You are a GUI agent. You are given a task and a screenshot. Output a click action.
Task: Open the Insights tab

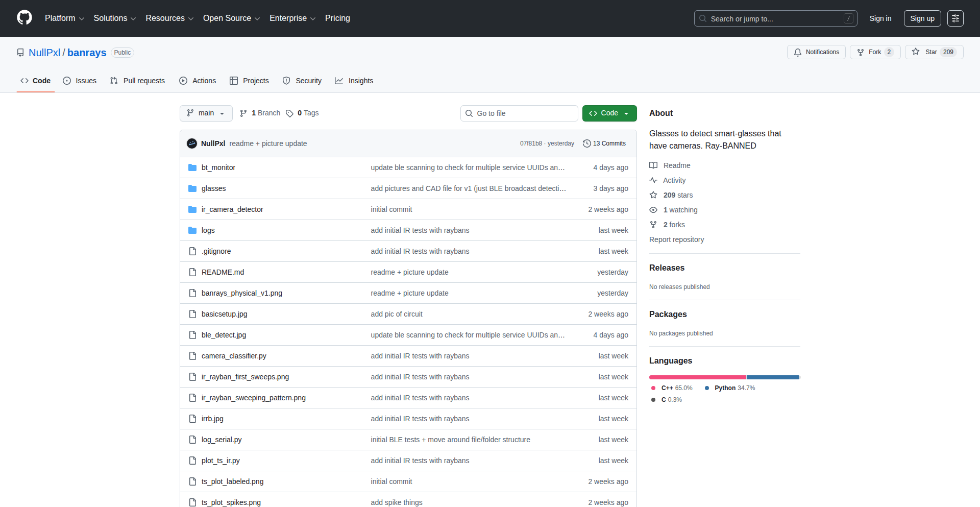coord(354,81)
